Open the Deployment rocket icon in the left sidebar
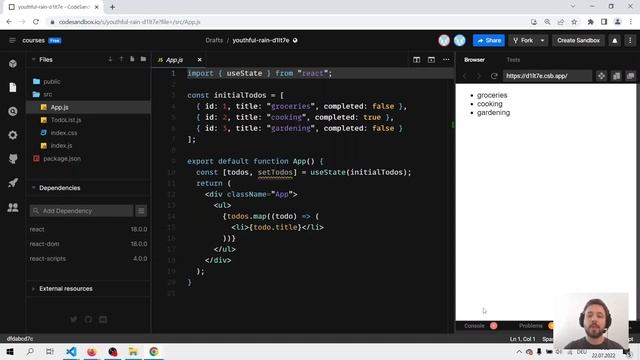640x360 pixels. pyautogui.click(x=13, y=183)
